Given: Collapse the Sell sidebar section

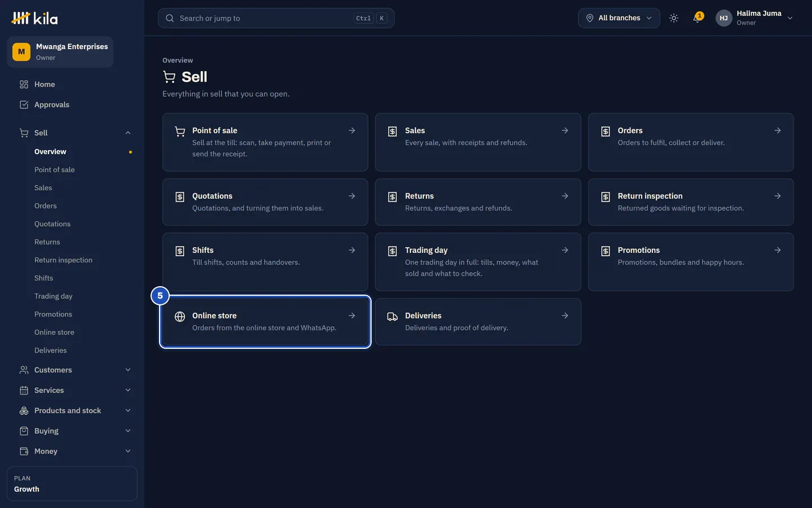Looking at the screenshot, I should click(x=128, y=133).
